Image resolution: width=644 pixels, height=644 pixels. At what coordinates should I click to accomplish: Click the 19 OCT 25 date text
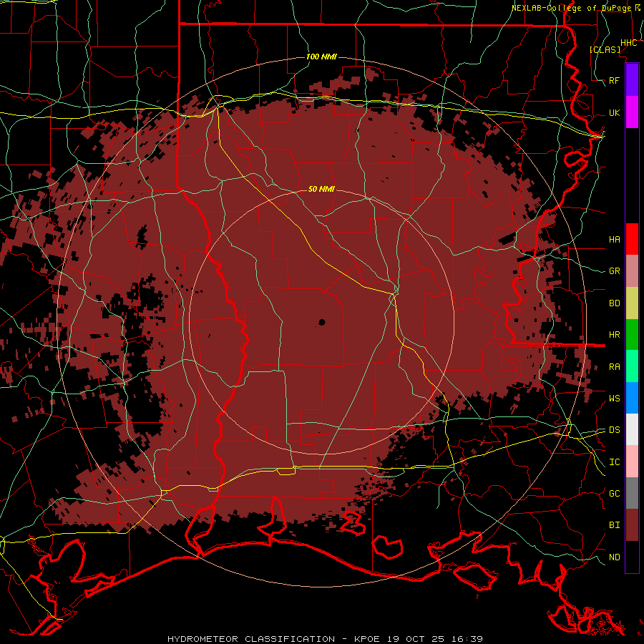click(416, 639)
